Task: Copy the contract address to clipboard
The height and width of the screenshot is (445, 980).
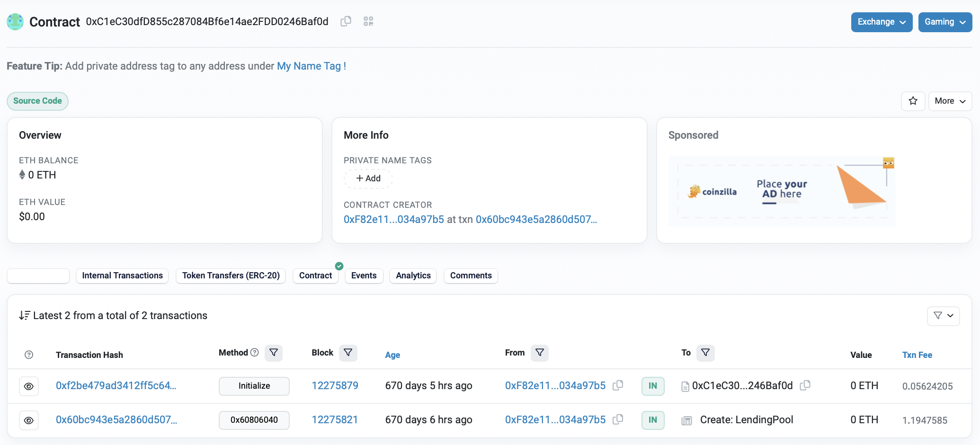Action: click(346, 21)
